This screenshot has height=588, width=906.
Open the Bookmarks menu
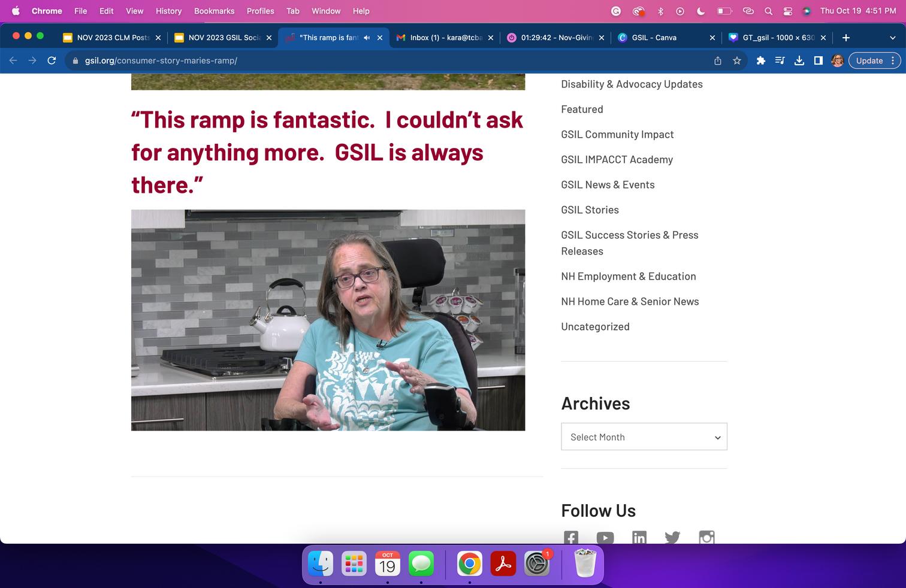click(x=215, y=11)
